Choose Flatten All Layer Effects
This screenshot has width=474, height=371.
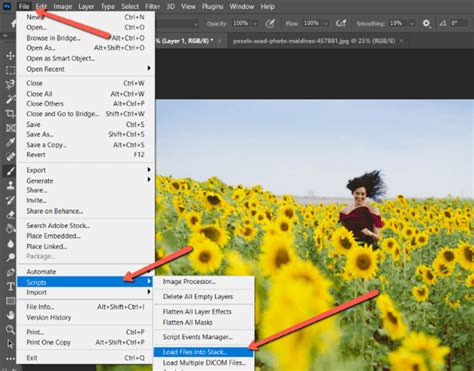[x=203, y=312]
